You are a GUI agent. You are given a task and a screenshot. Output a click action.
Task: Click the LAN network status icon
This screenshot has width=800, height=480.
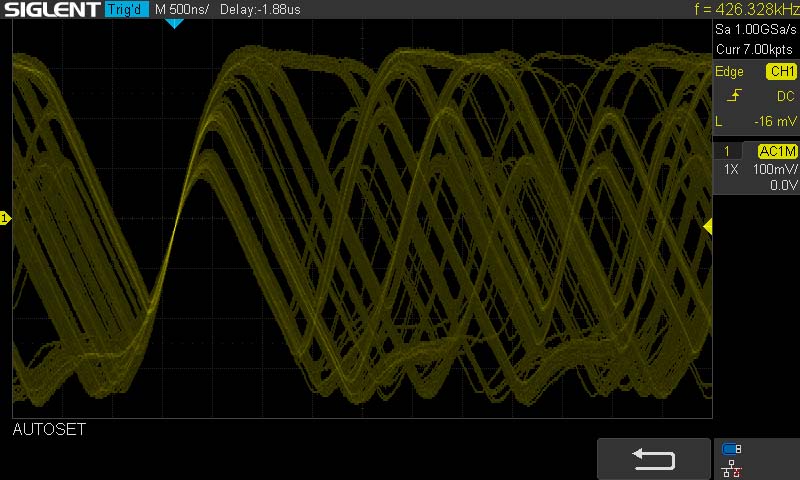tap(732, 468)
